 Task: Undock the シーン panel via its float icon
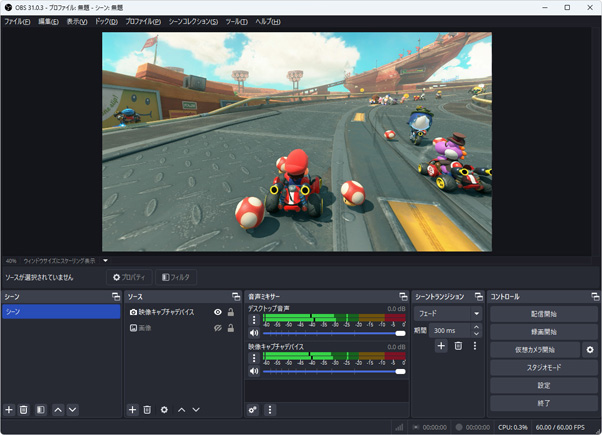(116, 296)
